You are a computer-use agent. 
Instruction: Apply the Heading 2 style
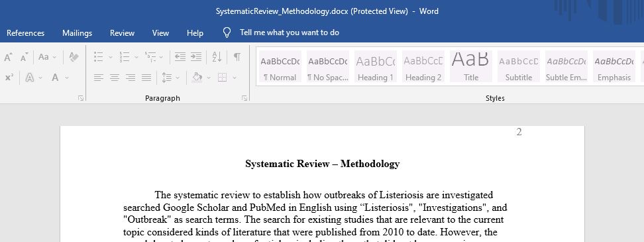click(423, 66)
